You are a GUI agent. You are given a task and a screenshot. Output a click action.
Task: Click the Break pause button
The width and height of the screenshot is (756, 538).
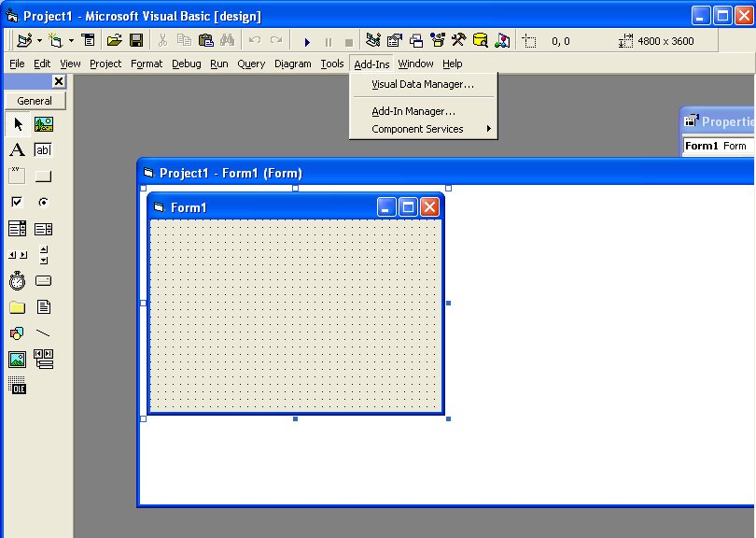click(329, 42)
